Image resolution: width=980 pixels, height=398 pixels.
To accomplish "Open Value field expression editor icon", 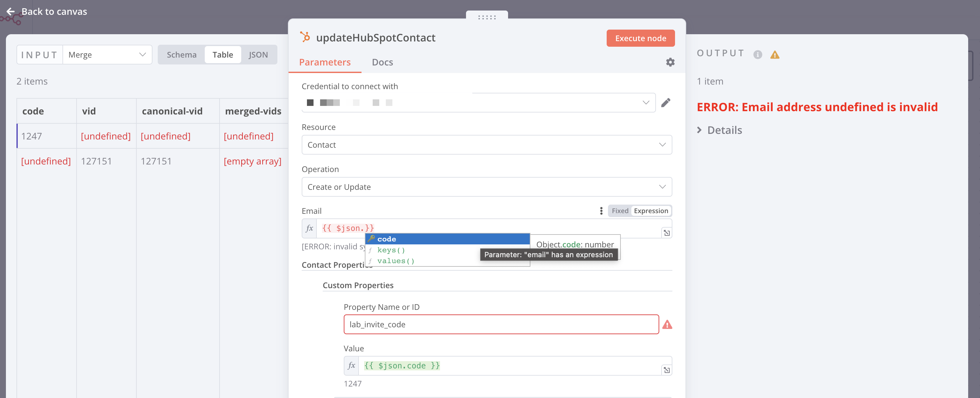I will (x=666, y=370).
